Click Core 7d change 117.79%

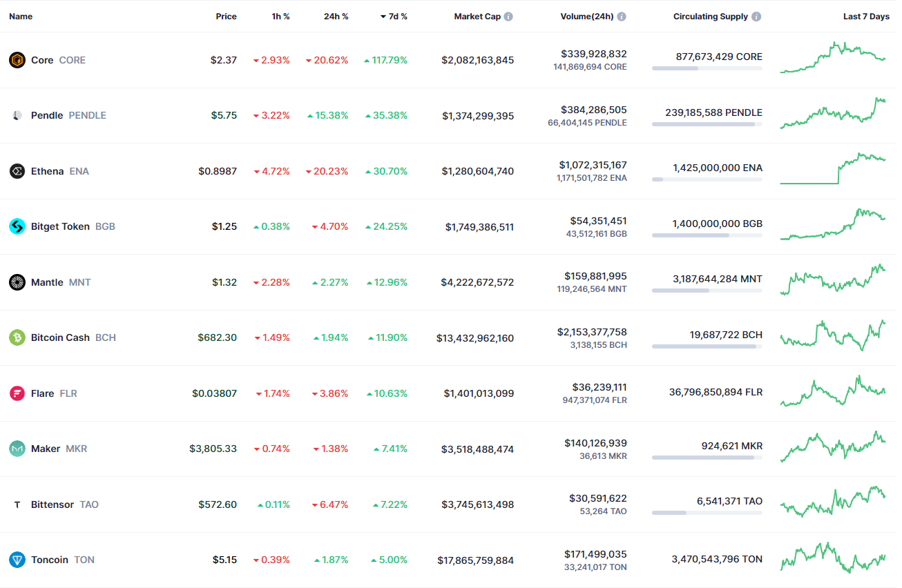[x=385, y=60]
